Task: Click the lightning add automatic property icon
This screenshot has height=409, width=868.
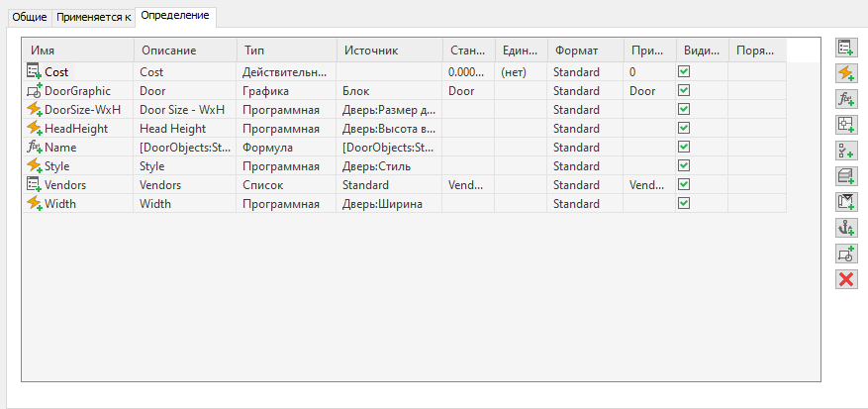Action: click(845, 72)
